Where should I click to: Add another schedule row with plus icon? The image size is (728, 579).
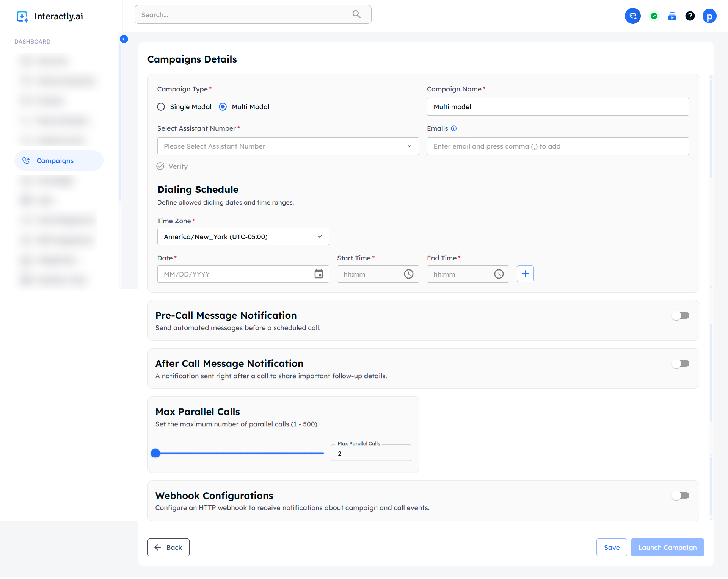coord(525,274)
